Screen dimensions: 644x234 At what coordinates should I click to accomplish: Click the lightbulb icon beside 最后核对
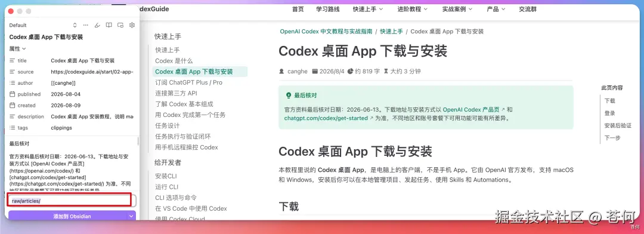tap(289, 96)
